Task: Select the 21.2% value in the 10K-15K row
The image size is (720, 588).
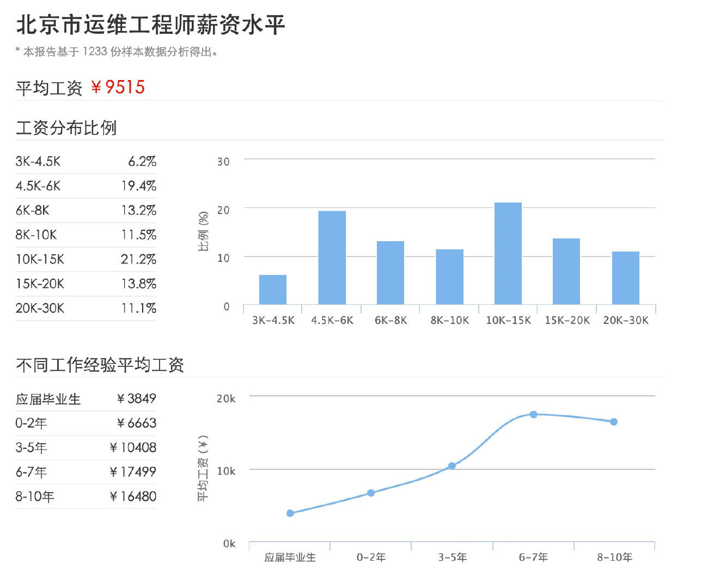Action: (x=138, y=259)
